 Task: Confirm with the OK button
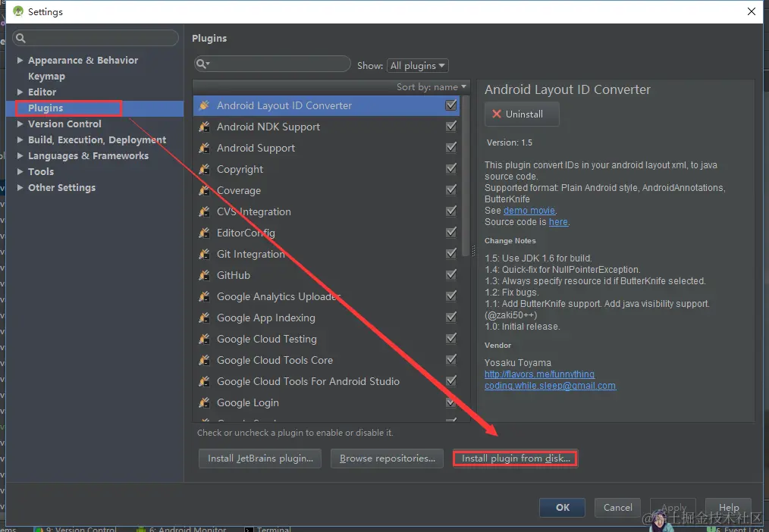[562, 508]
